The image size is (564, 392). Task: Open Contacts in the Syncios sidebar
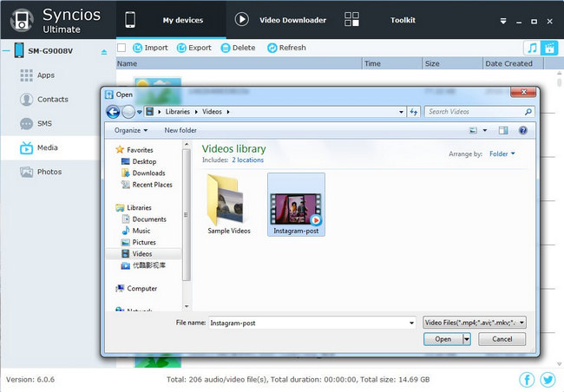click(x=53, y=99)
